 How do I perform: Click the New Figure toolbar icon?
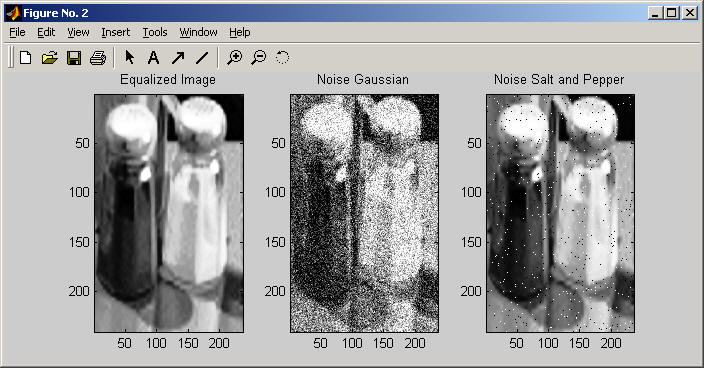[x=26, y=57]
